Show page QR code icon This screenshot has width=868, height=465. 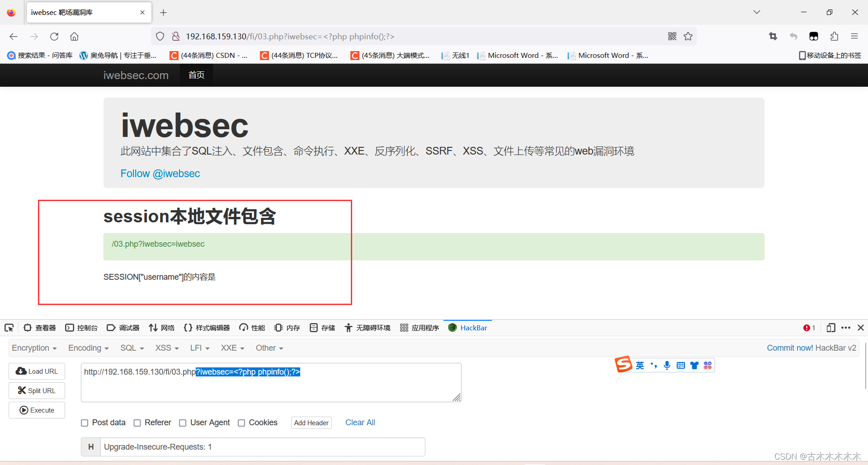tap(672, 37)
